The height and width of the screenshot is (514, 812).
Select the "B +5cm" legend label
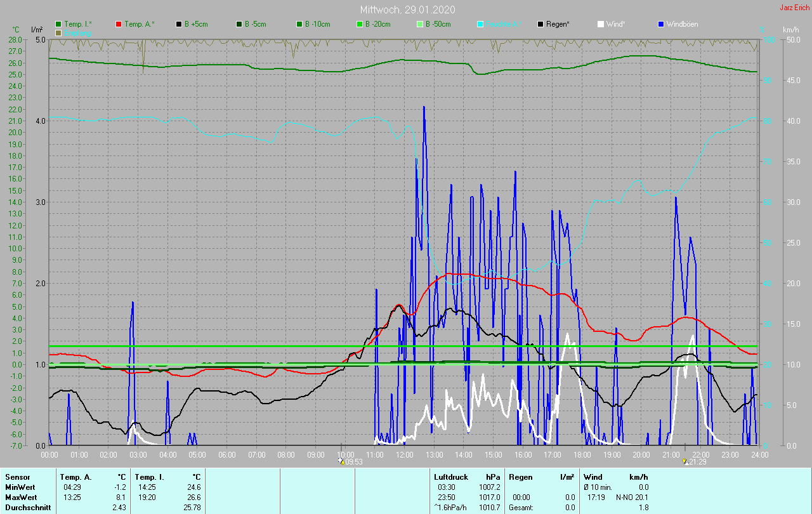tap(196, 24)
